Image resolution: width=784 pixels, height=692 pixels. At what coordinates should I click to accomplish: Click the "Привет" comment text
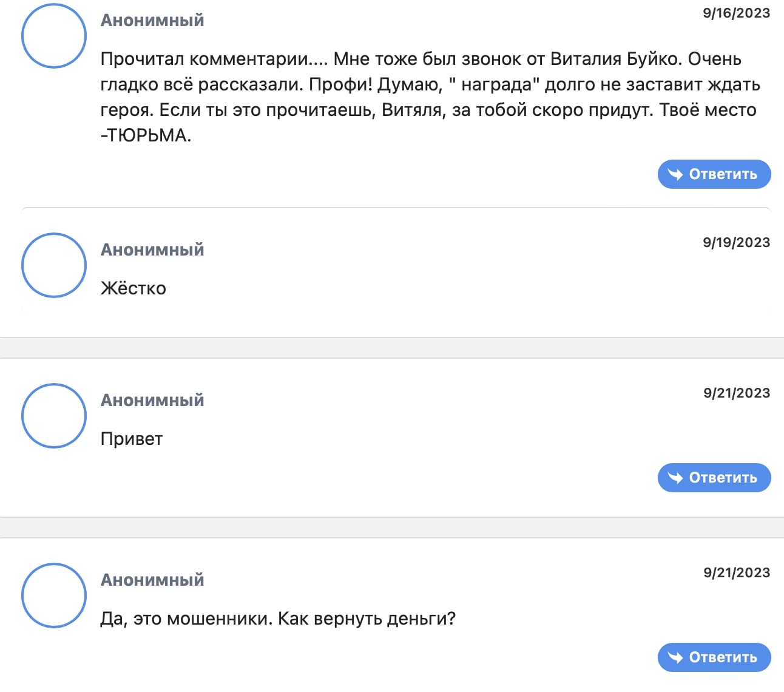pyautogui.click(x=132, y=439)
